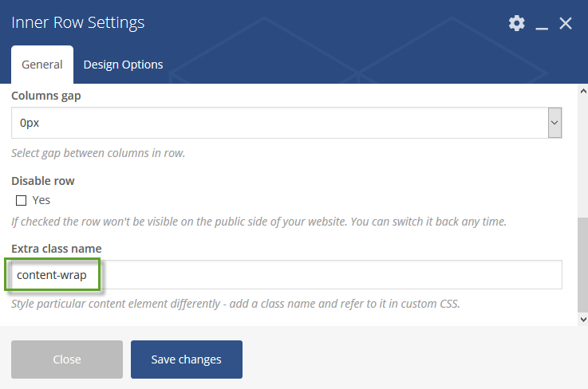Click the vertical scrollbar thumb
Screen dimensions: 588x389
pos(583,265)
